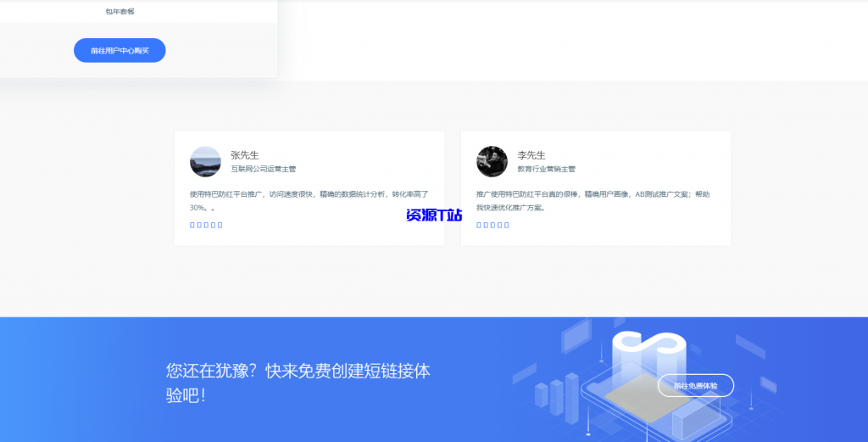This screenshot has width=868, height=442.
Task: Click the 前往免费体验 button
Action: (696, 385)
